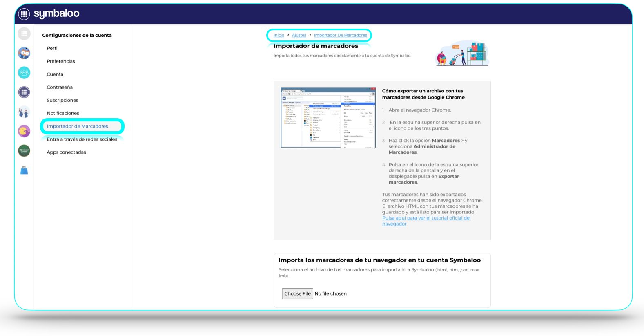Click the Inicio breadcrumb link

tap(279, 35)
